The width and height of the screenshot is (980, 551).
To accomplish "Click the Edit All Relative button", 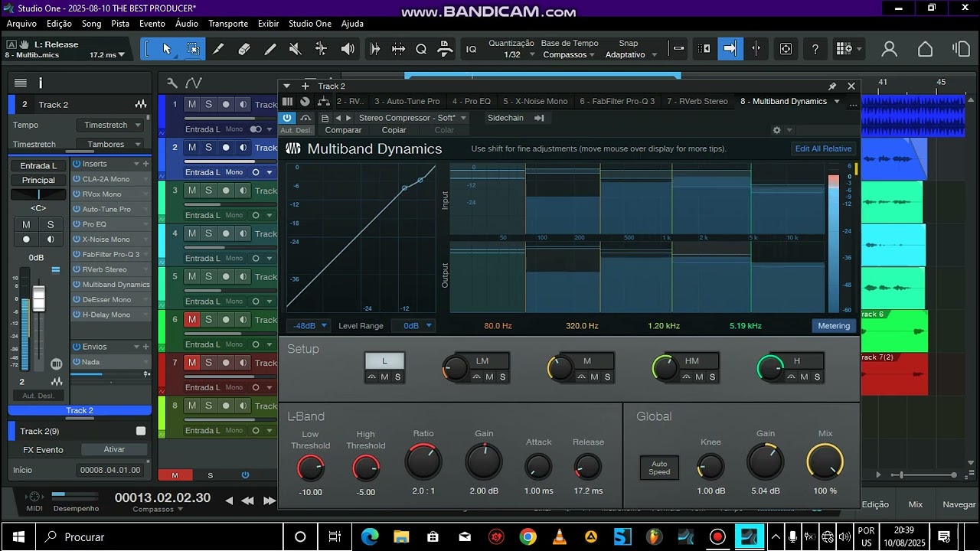I will (x=823, y=148).
